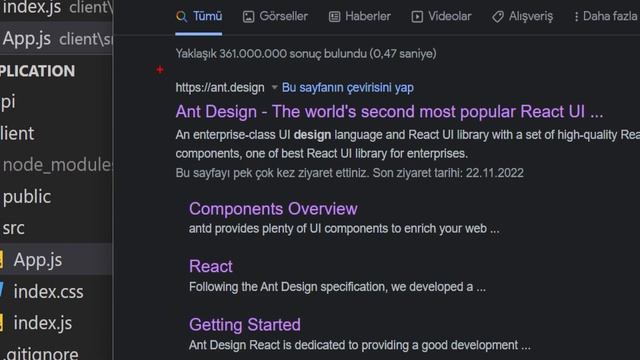This screenshot has height=360, width=640.
Task: Click the Following the Ant Design specification snippet
Action: 337,287
